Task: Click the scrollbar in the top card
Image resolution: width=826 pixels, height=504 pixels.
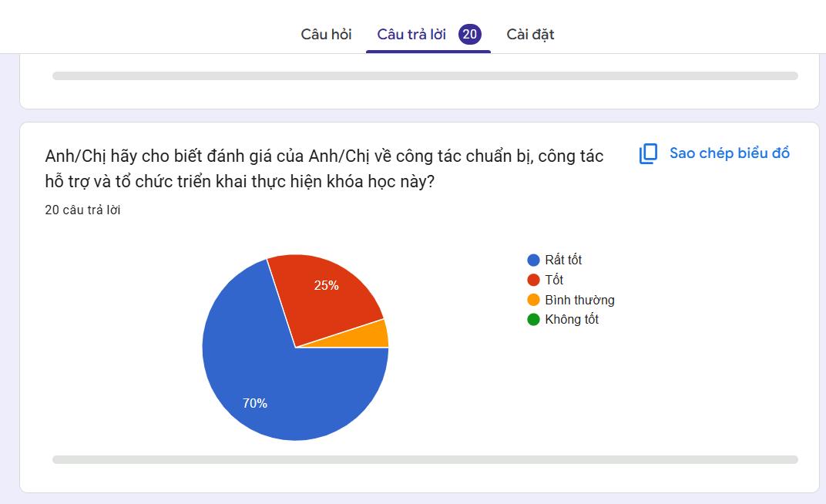Action: coord(425,76)
